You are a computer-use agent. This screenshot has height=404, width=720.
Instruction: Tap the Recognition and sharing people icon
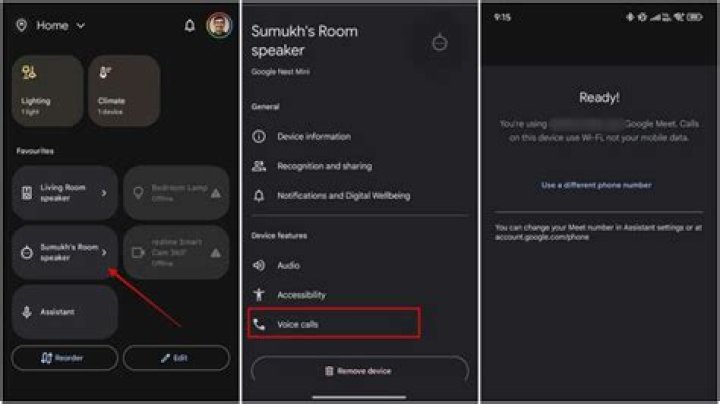tap(259, 166)
